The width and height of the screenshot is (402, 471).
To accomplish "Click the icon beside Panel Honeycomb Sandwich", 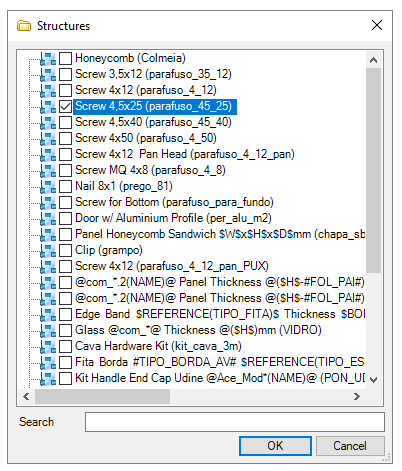I will pos(48,234).
